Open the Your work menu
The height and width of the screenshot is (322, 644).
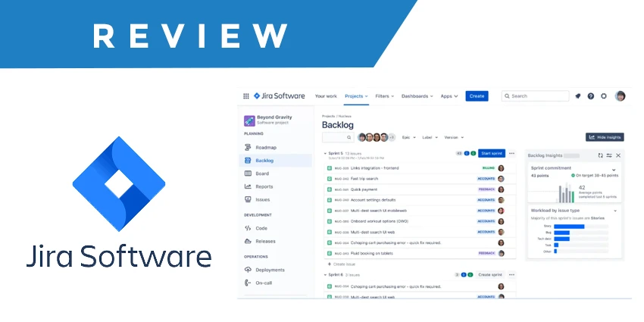point(326,96)
